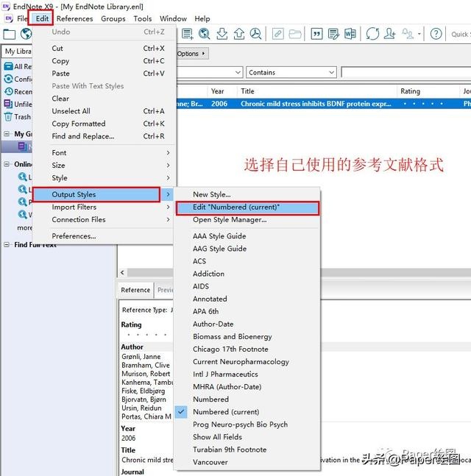The height and width of the screenshot is (476, 471).
Task: Click the Format Bibliography pencil icon
Action: pos(333,34)
